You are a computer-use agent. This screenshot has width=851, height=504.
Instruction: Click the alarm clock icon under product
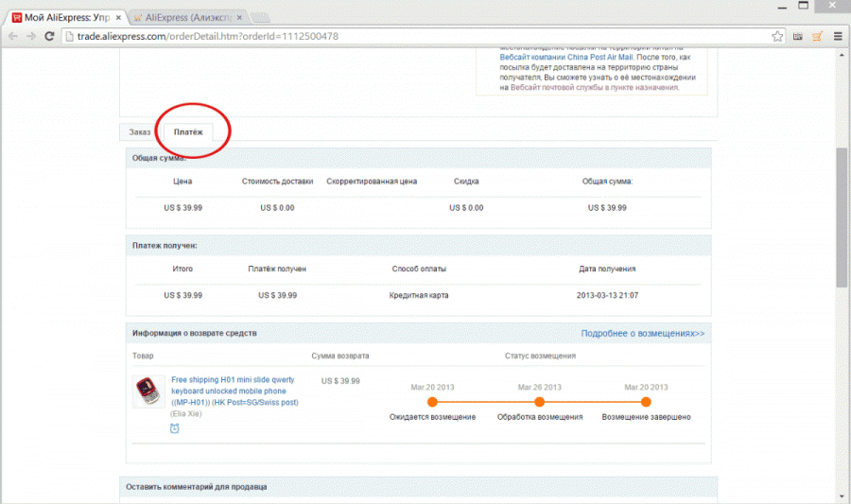coord(176,428)
